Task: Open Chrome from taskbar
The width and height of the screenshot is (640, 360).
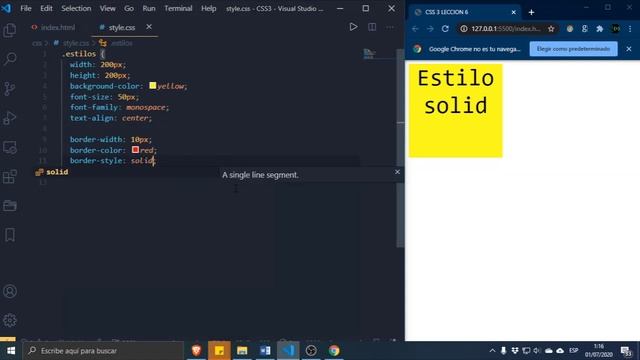Action: click(334, 351)
